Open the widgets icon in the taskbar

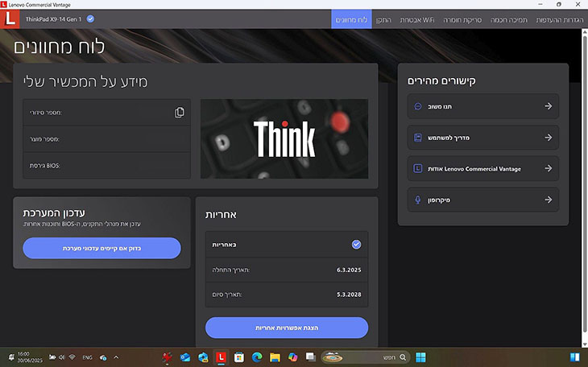click(574, 357)
